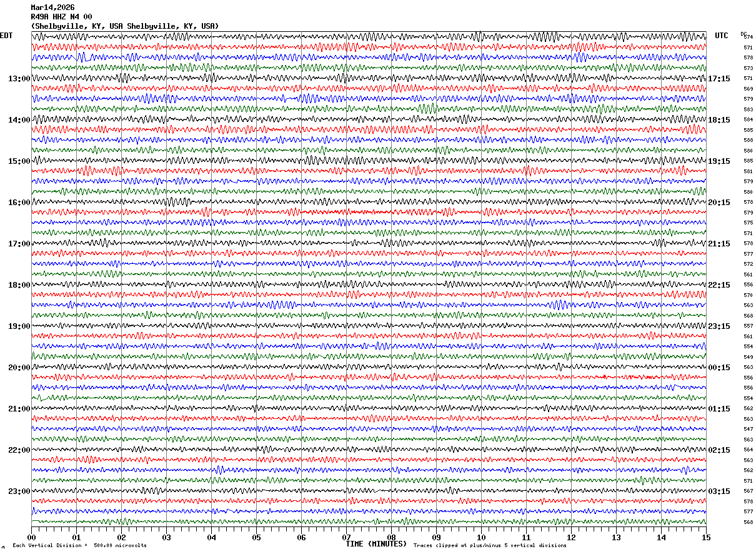The width and height of the screenshot is (756, 554).
Task: Click the DC offset value "547"
Action: coord(748,430)
